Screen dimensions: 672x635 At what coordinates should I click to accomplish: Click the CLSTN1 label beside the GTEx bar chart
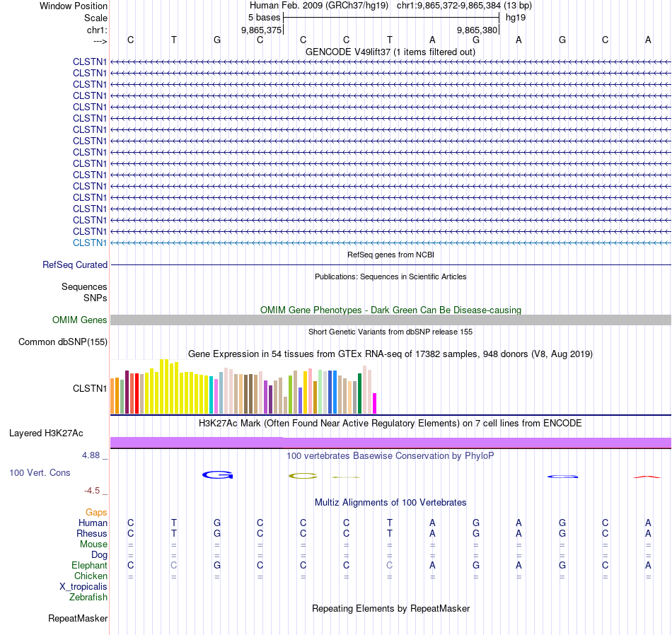pyautogui.click(x=90, y=389)
